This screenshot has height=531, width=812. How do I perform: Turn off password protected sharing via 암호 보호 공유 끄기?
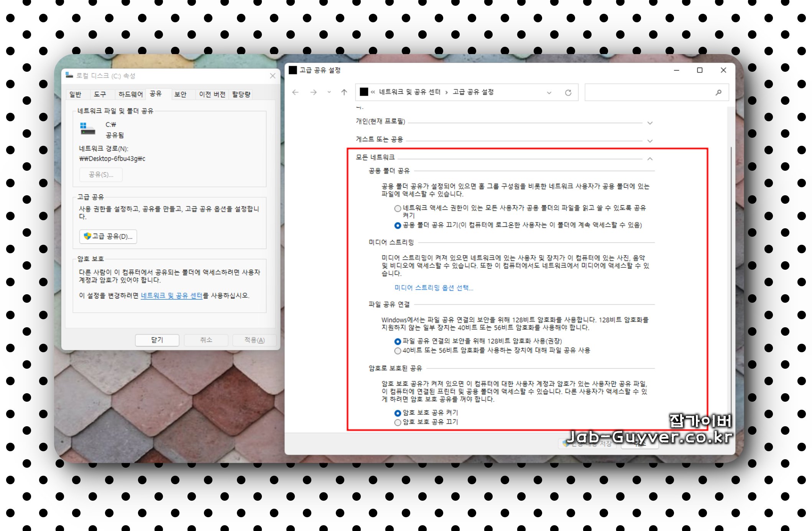coord(397,422)
